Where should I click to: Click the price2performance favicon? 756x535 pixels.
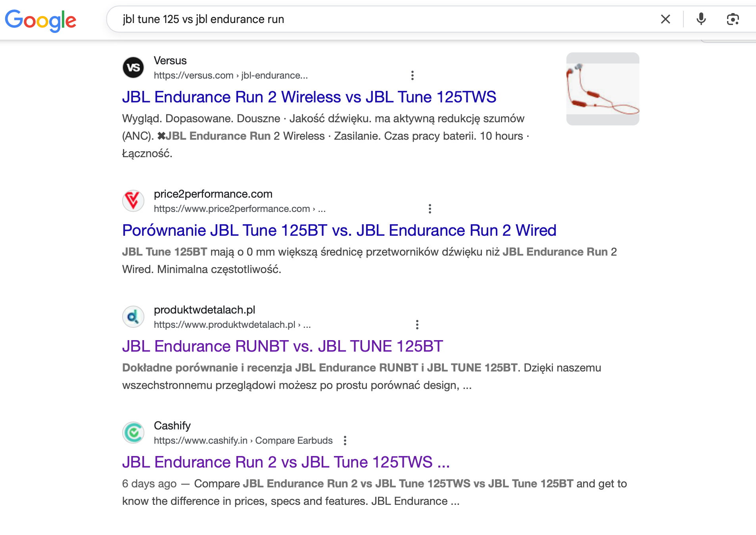point(133,201)
